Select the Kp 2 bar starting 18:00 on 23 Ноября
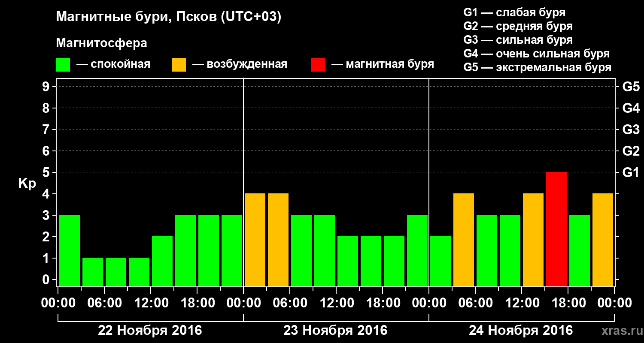Viewport: 644px width, 343px height. click(x=394, y=261)
